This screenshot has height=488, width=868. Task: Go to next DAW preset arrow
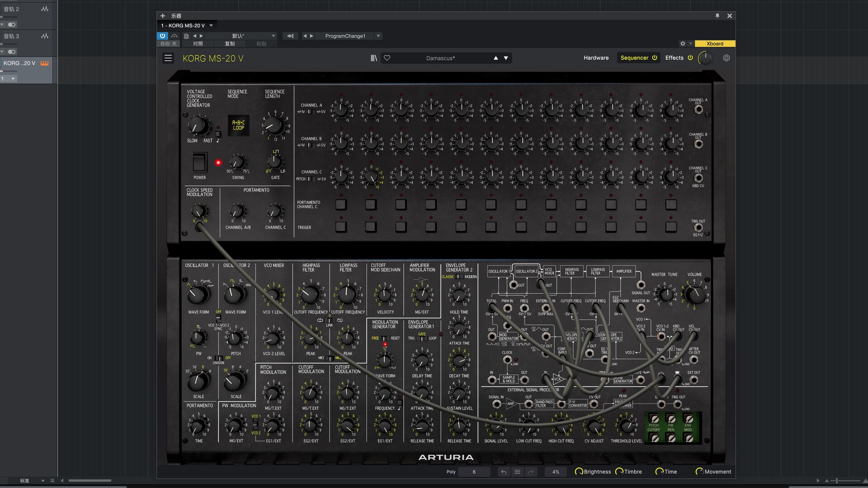(x=202, y=36)
